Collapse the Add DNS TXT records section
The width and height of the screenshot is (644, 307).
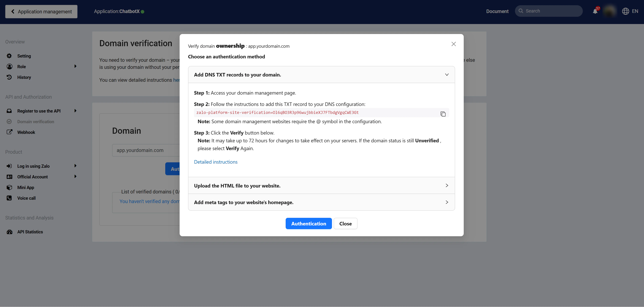pyautogui.click(x=447, y=75)
